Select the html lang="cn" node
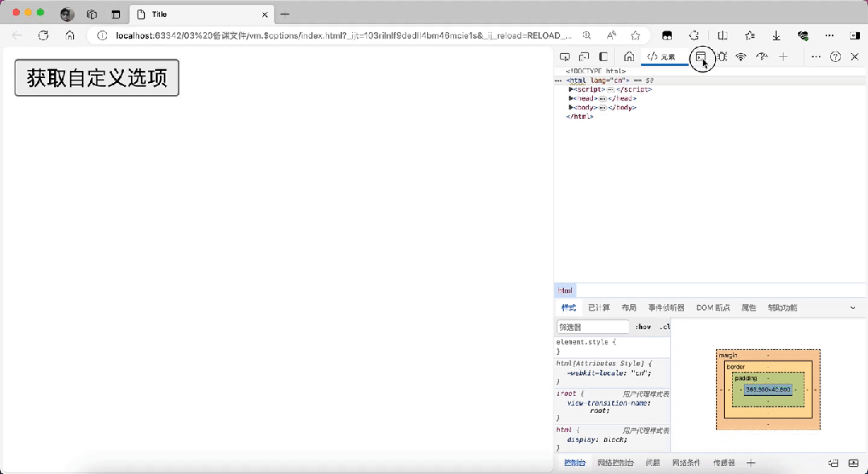Screen dimensions: 868x474 tap(598, 80)
